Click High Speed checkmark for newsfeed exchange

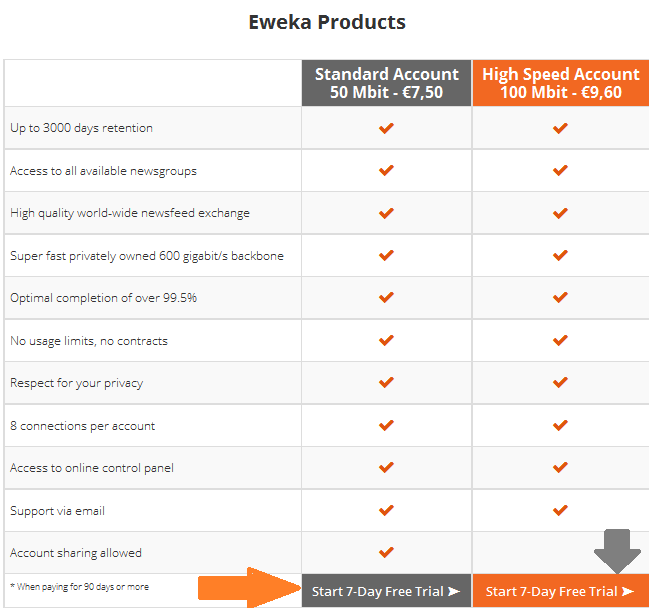pos(560,213)
